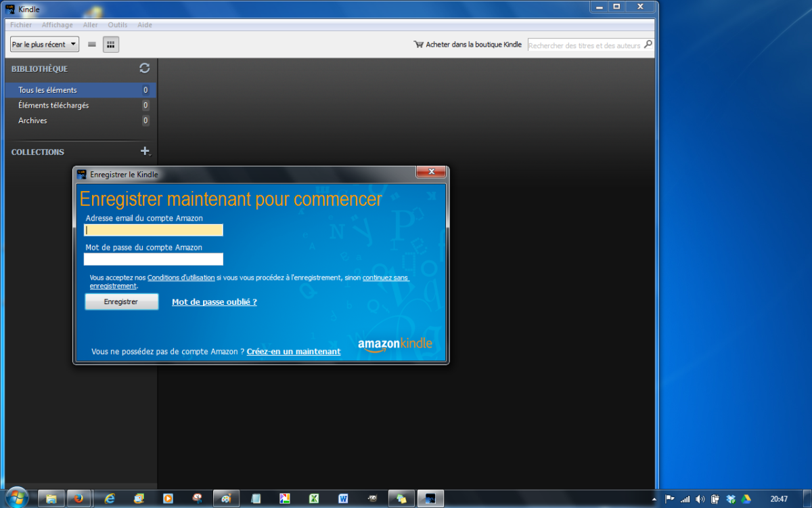Screen dimensions: 812x508
Task: Click 'Créez-en un maintenant' link
Action: 294,352
